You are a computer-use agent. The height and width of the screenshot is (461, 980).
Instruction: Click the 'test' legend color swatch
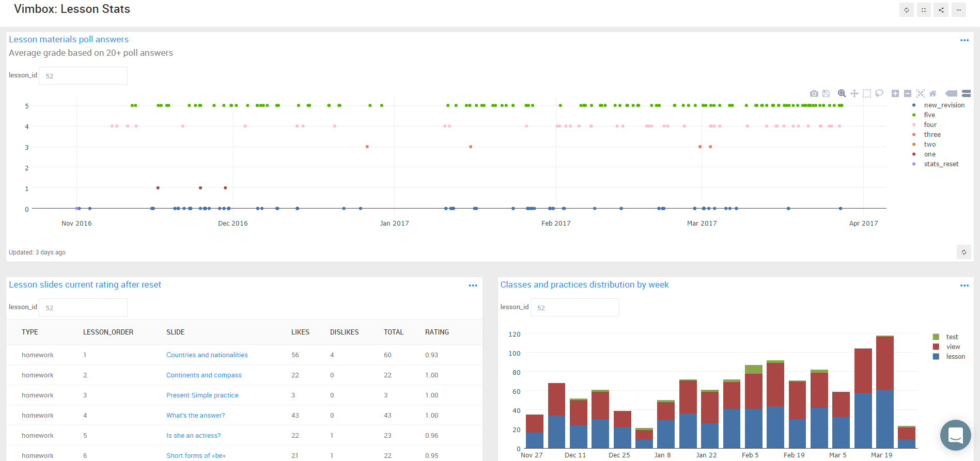tap(936, 337)
